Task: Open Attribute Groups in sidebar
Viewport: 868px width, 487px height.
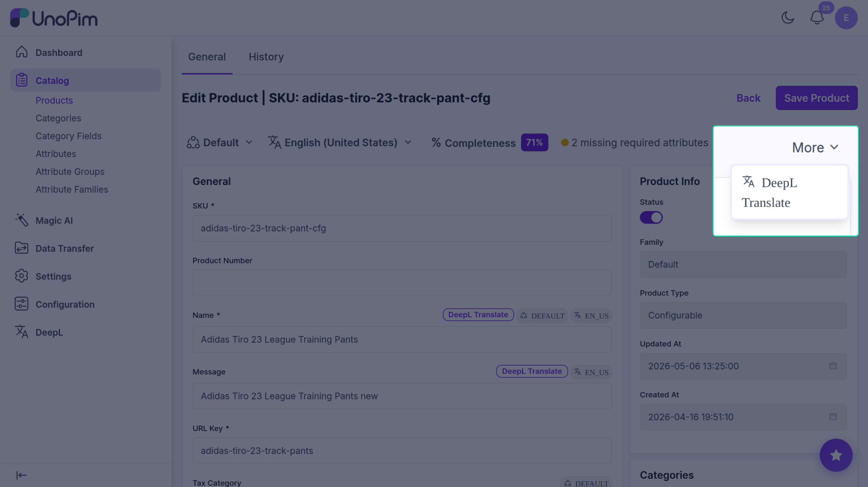Action: [x=70, y=172]
